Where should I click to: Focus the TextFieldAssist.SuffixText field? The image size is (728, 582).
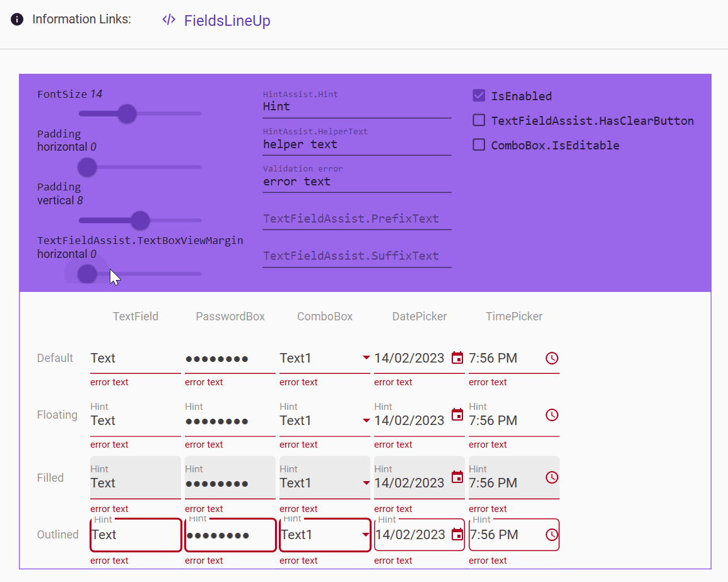(x=357, y=256)
